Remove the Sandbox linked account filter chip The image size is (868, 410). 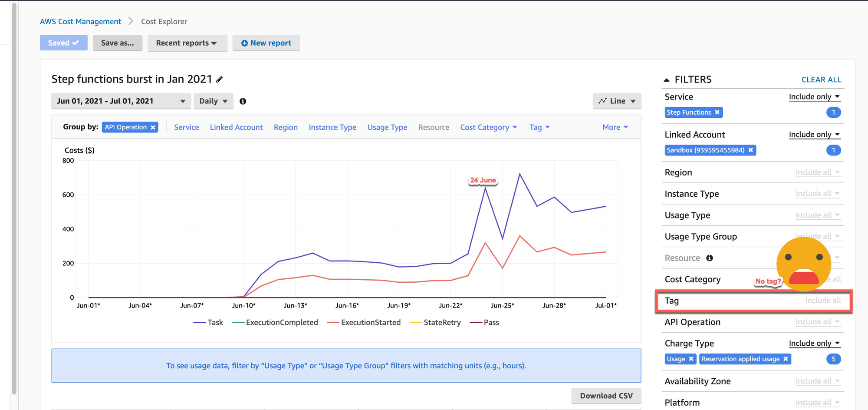(x=751, y=150)
